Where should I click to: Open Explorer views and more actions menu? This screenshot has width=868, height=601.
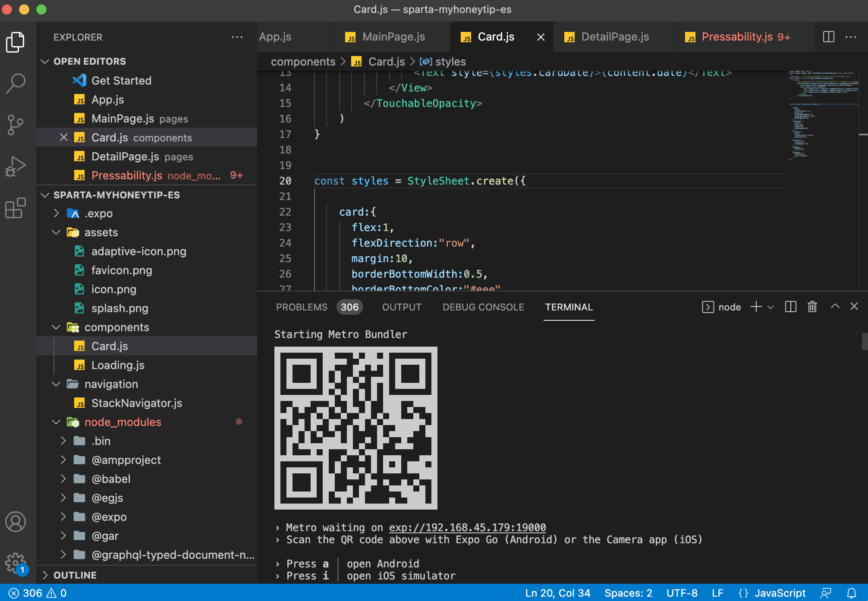click(x=237, y=37)
